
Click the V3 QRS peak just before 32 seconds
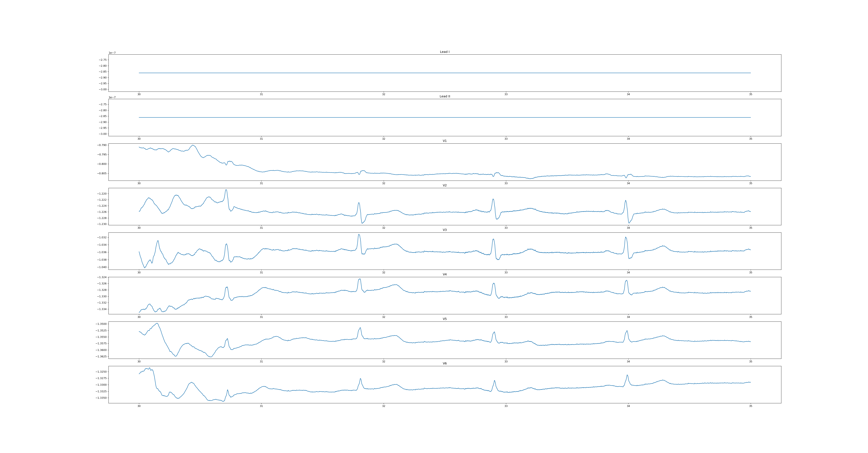[359, 235]
